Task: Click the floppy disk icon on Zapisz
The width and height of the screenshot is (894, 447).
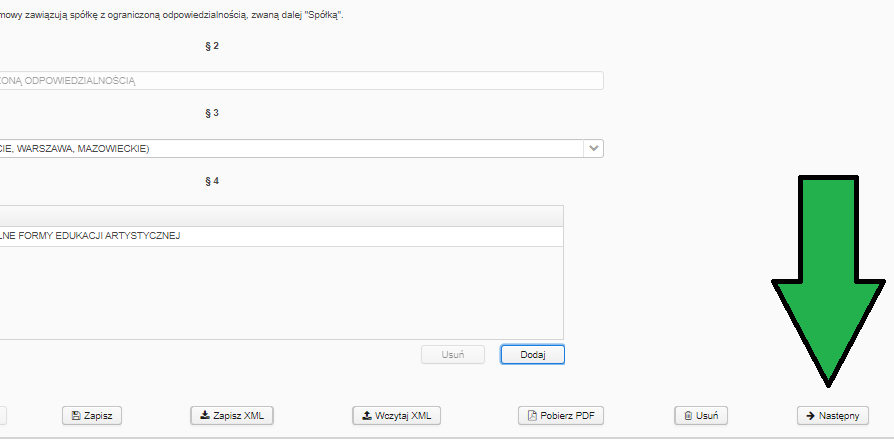Action: [76, 416]
